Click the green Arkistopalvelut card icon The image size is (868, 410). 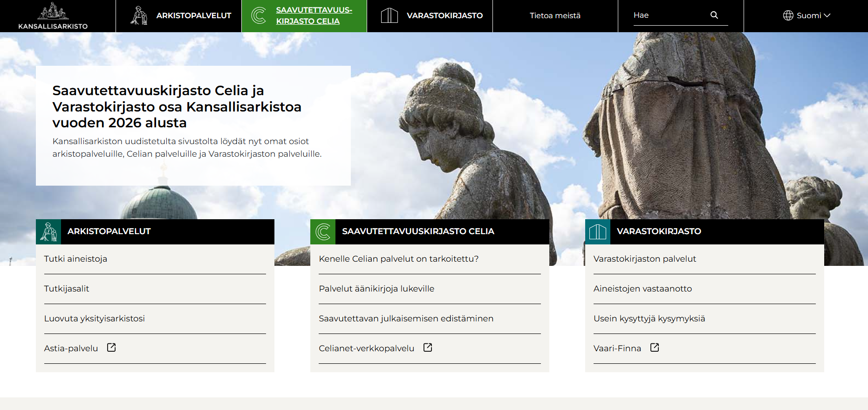click(48, 232)
